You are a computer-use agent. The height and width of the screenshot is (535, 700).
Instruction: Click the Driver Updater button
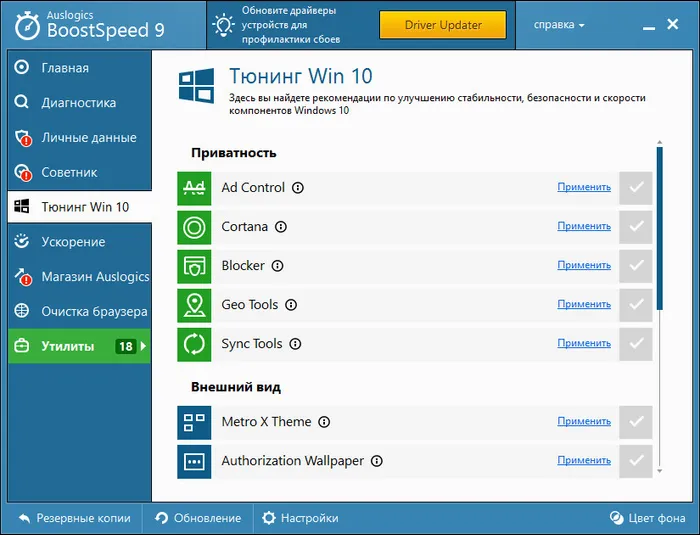443,25
